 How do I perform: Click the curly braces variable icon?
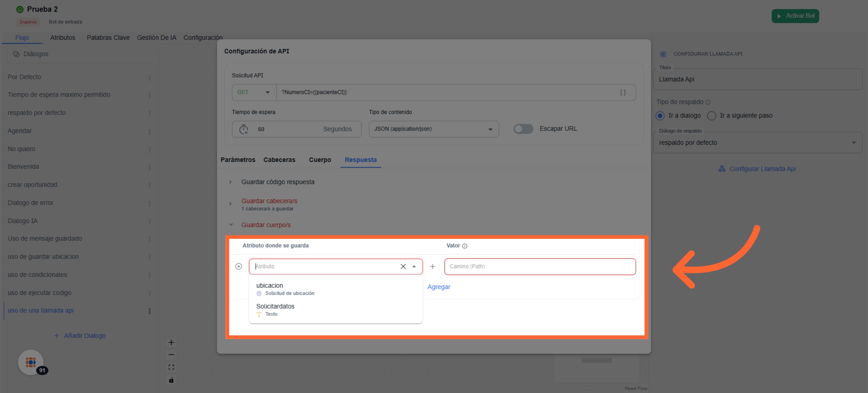[623, 92]
